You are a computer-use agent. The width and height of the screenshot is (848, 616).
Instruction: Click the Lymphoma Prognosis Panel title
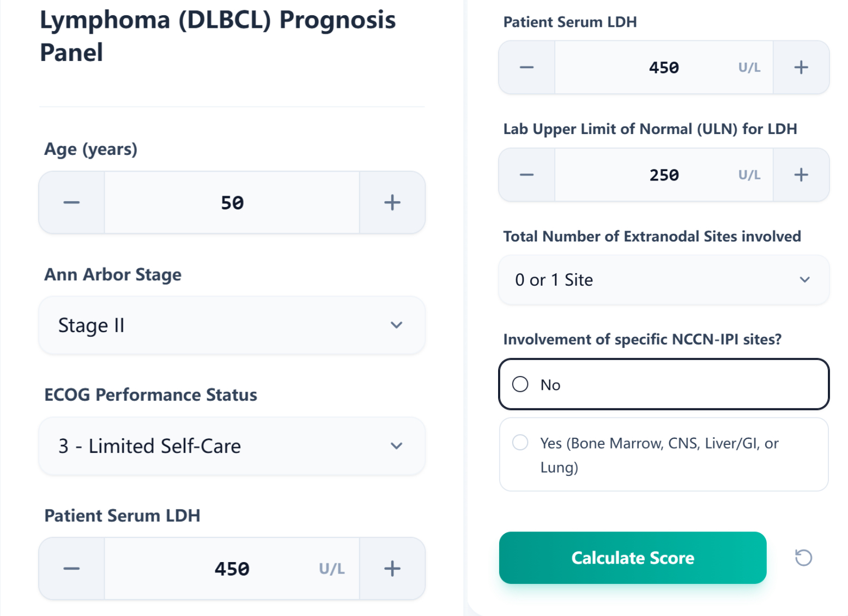click(x=217, y=35)
